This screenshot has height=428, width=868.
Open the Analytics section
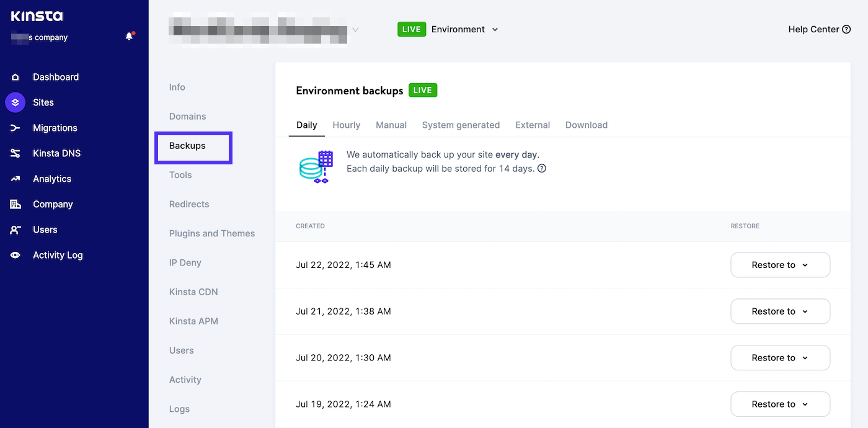[x=52, y=179]
